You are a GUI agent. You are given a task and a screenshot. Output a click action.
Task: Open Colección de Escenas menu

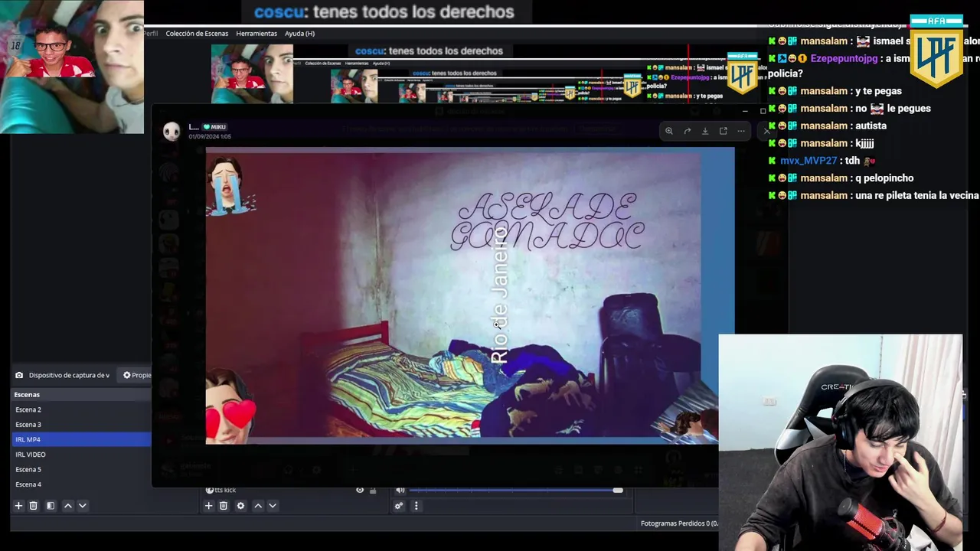tap(197, 34)
